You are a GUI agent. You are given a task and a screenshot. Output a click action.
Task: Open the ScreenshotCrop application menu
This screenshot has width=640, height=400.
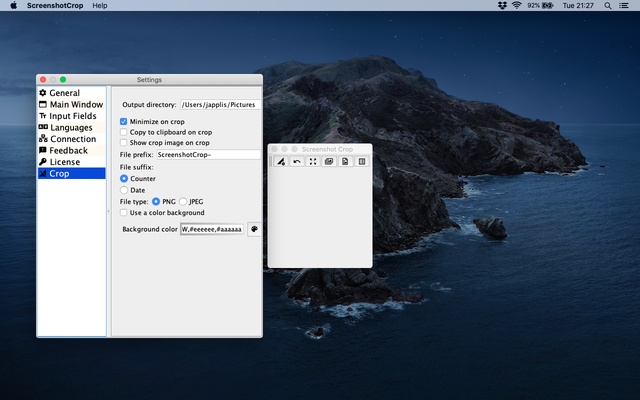tap(55, 5)
